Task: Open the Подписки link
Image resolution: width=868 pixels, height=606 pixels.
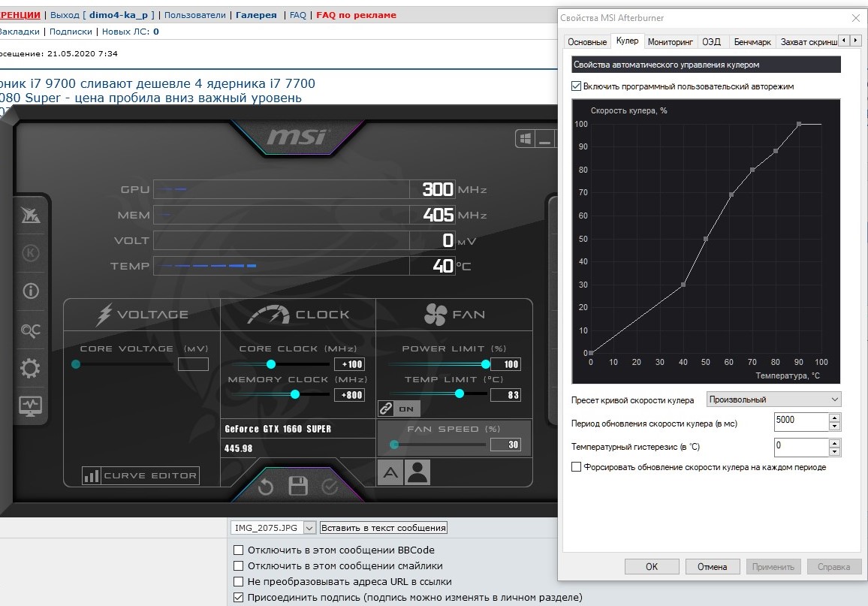Action: (71, 32)
